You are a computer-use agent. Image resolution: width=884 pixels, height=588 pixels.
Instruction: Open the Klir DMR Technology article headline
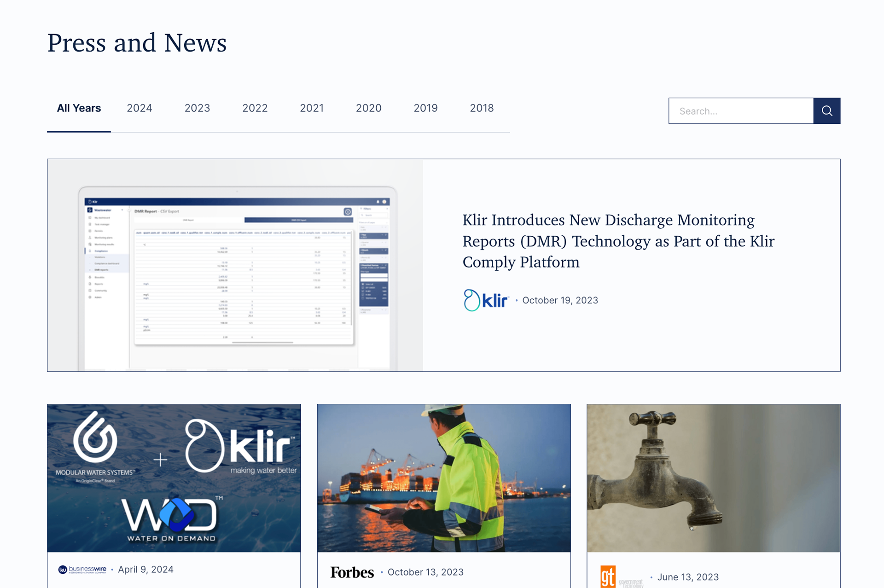(618, 241)
